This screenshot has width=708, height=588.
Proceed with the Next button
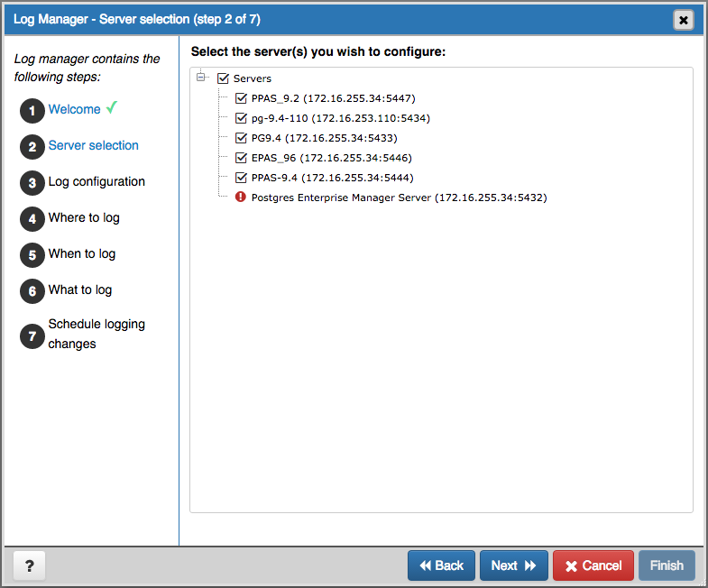(x=514, y=565)
